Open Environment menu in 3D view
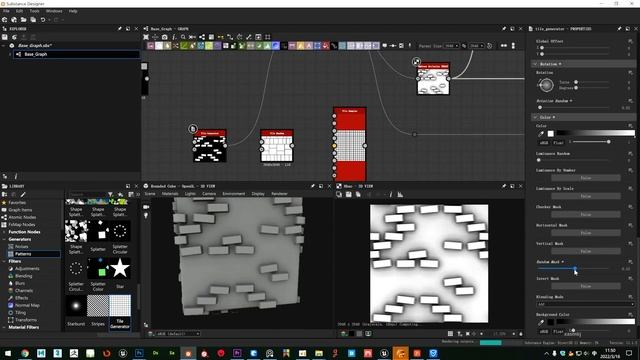 (233, 194)
